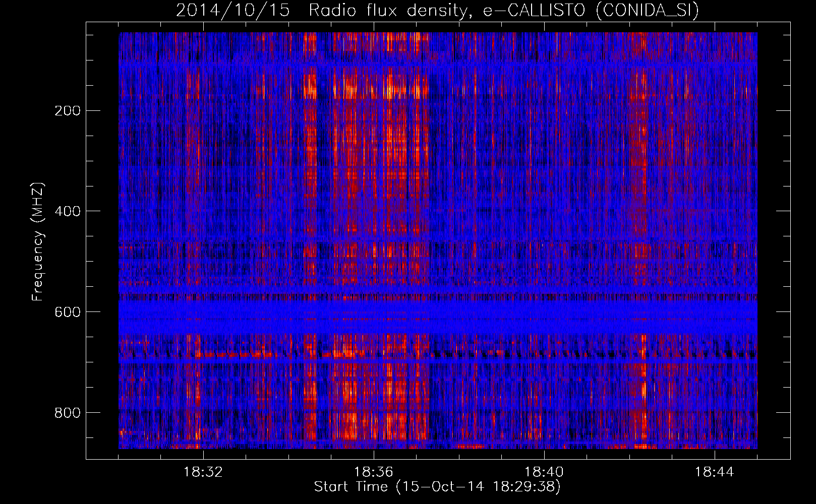This screenshot has width=816, height=504.
Task: Click the 400 frequency tick label
Action: point(67,211)
